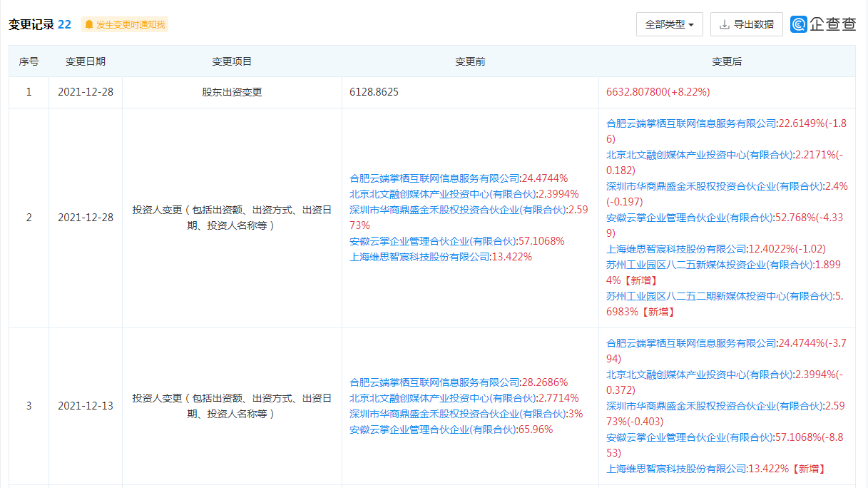This screenshot has height=488, width=868.
Task: Click 2021-12-13 date in row 3
Action: coord(86,406)
